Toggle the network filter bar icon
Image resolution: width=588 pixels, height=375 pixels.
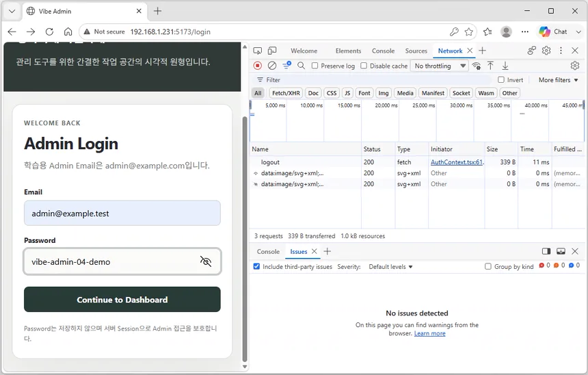[287, 66]
